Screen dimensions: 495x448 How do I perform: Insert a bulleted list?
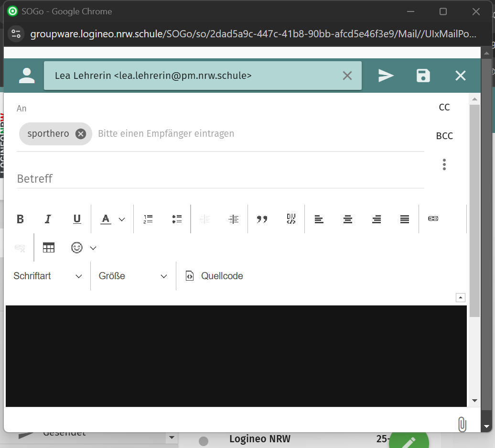[x=177, y=219]
